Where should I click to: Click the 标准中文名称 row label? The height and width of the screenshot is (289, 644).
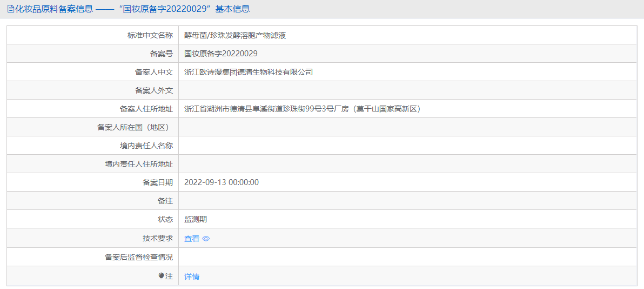click(150, 35)
